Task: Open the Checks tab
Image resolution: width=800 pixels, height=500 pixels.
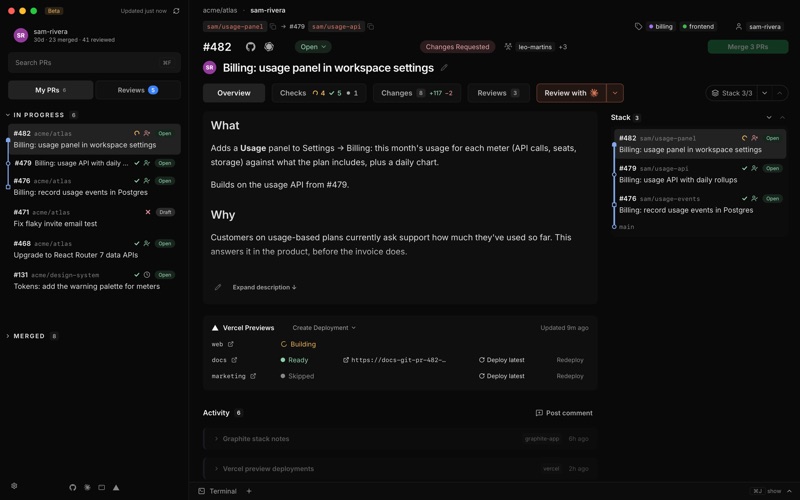Action: pyautogui.click(x=319, y=93)
